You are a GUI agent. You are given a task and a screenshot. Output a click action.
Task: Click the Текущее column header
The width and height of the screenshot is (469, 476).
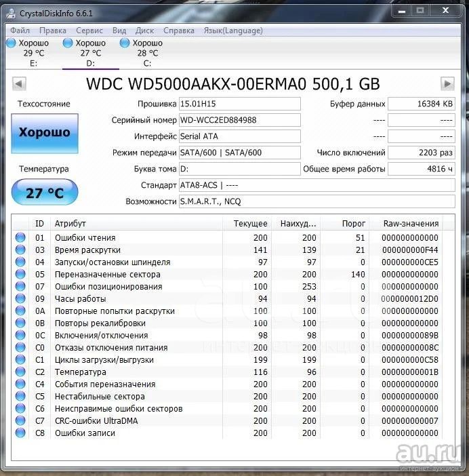point(247,224)
